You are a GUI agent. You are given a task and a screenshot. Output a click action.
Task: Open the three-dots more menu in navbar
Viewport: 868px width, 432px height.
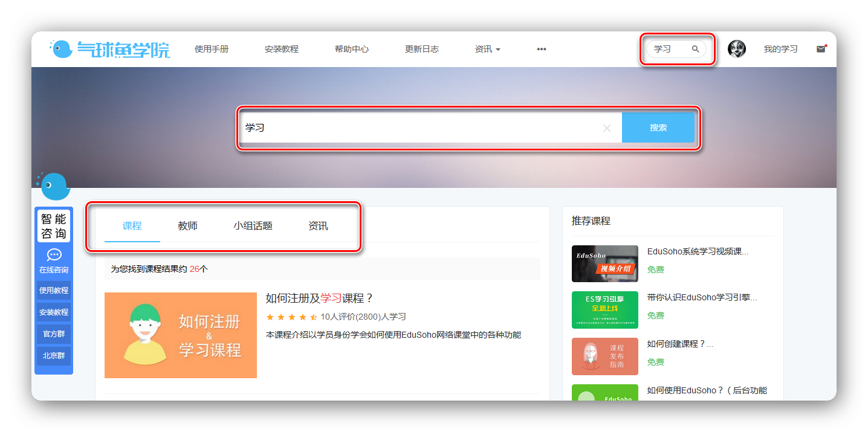[541, 50]
